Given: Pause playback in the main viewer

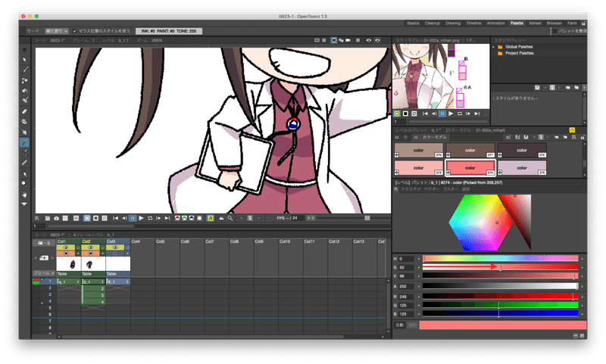Looking at the screenshot, I should 133,219.
